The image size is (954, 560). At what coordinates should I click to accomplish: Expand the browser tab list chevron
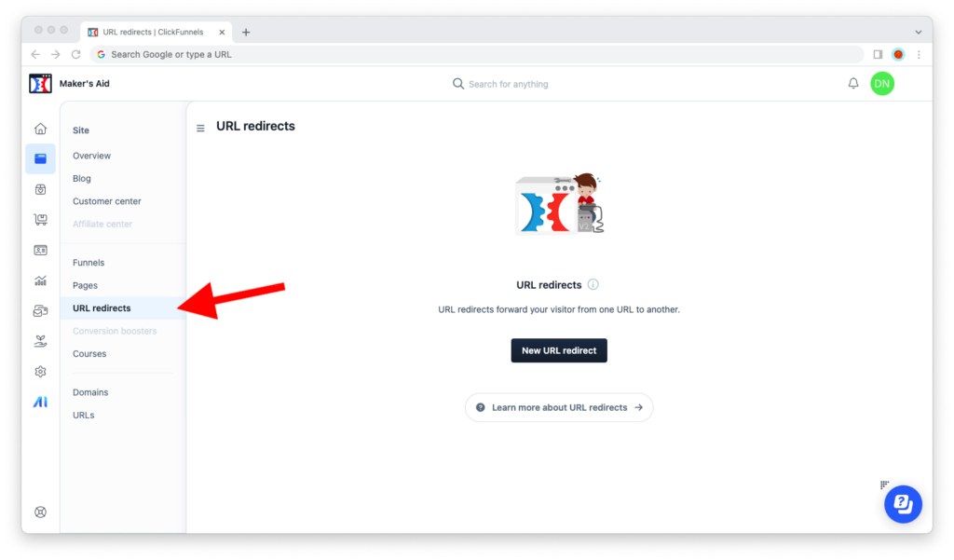point(918,32)
